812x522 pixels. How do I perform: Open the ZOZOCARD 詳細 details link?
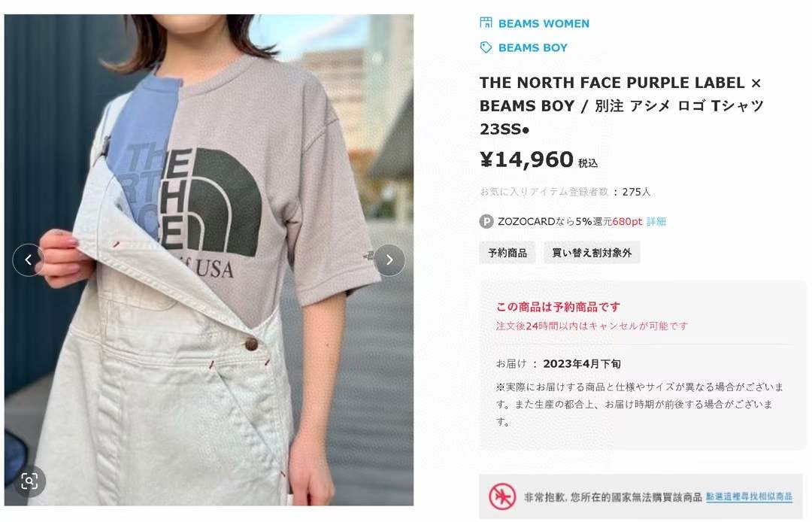(656, 222)
